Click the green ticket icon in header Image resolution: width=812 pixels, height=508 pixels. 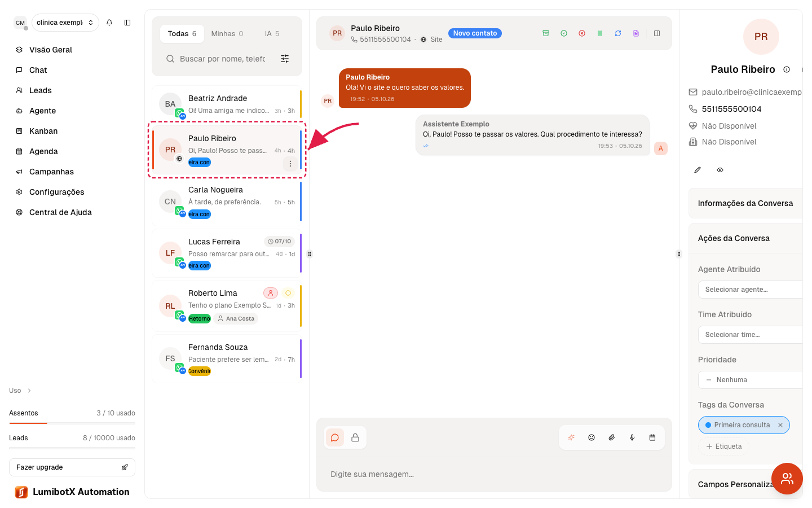click(x=600, y=33)
